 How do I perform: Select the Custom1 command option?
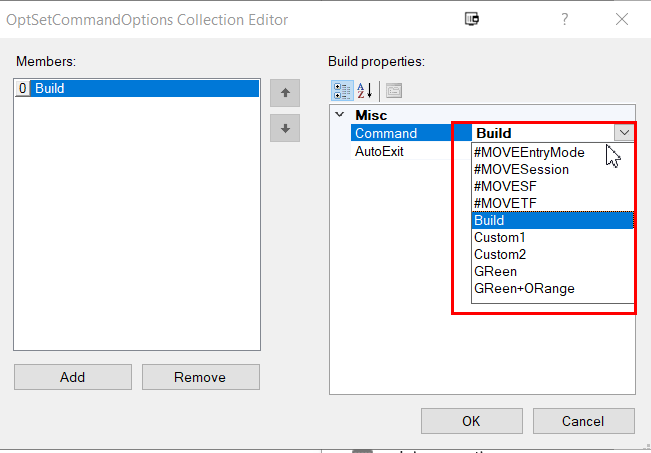tap(499, 237)
